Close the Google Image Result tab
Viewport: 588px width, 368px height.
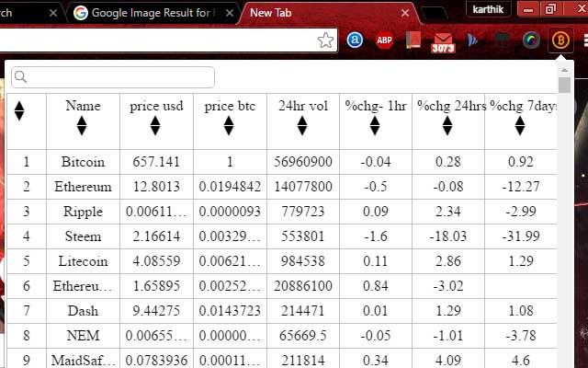[x=230, y=13]
